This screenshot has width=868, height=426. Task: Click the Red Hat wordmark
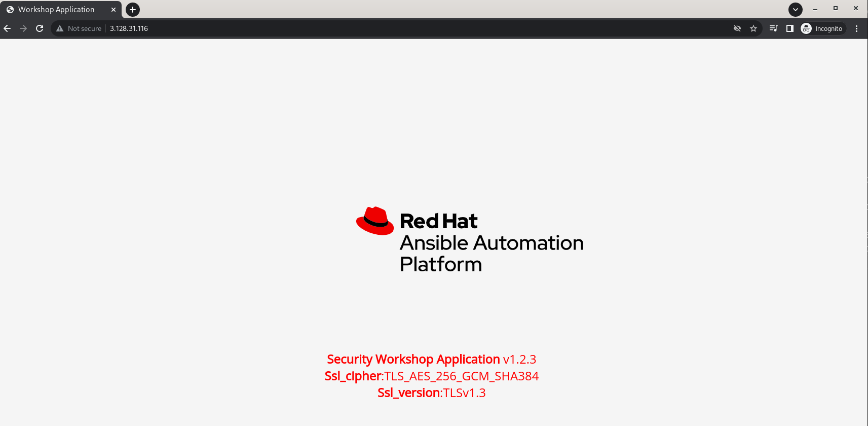point(438,221)
